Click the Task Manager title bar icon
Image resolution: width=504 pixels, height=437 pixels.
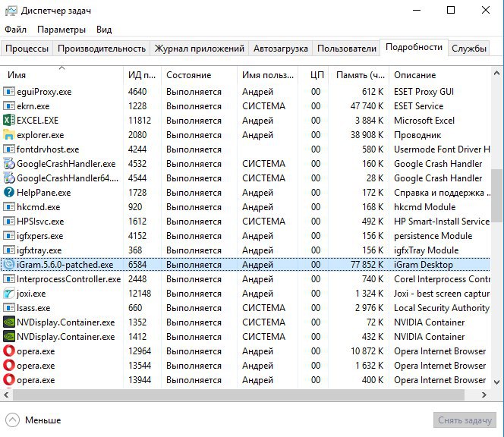point(11,11)
